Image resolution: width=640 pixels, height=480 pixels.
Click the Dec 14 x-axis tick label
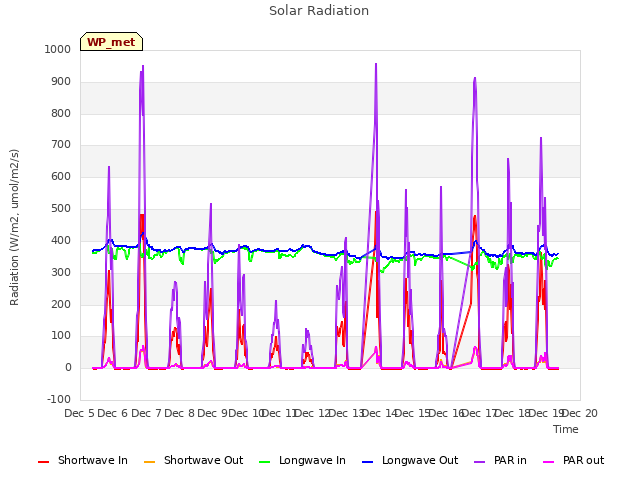(379, 413)
